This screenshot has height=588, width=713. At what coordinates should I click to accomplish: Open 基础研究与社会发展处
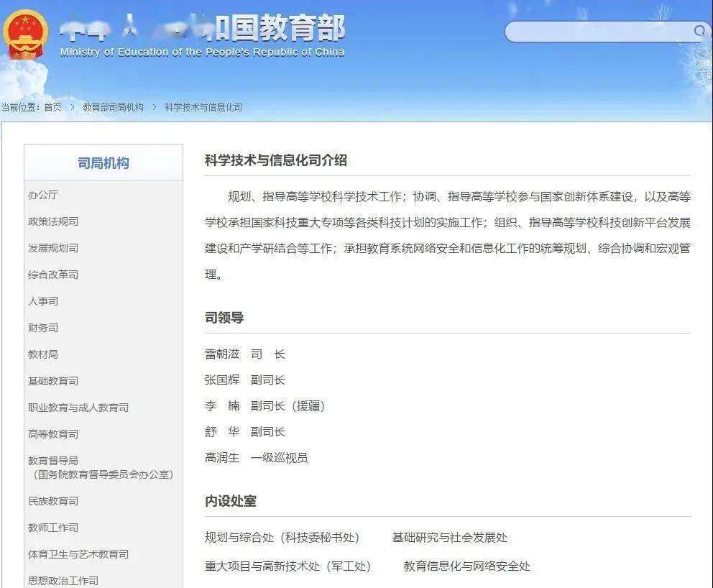point(450,538)
